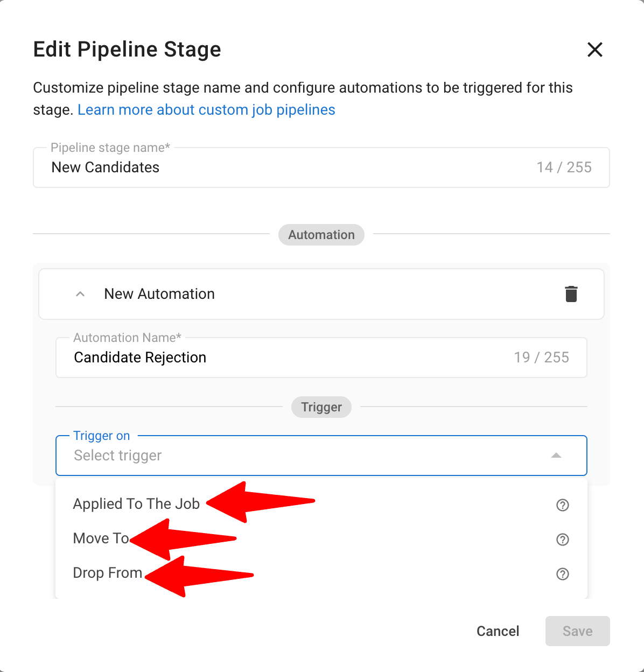Choose the Move To trigger option
Viewport: 644px width, 672px height.
pos(101,538)
